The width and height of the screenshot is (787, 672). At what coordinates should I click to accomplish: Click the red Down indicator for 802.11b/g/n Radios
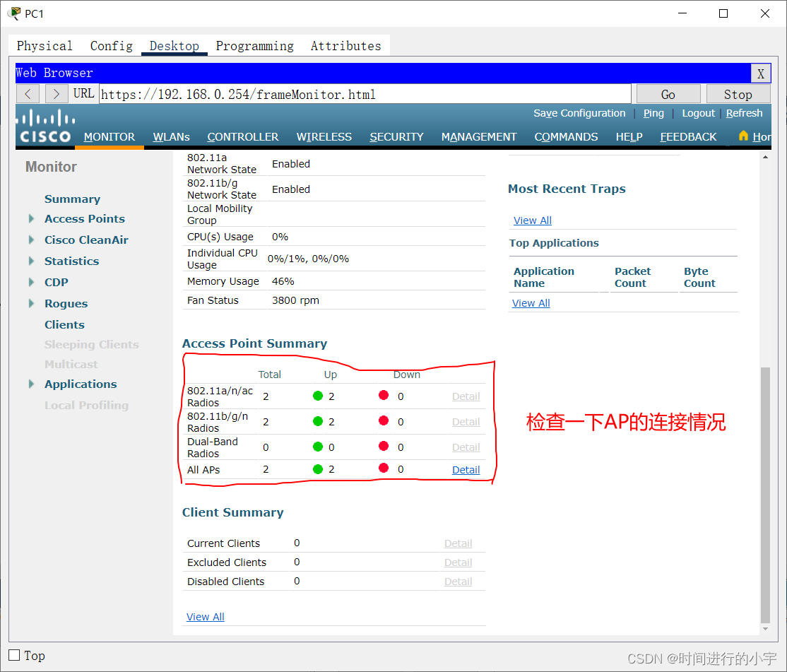[x=382, y=421]
